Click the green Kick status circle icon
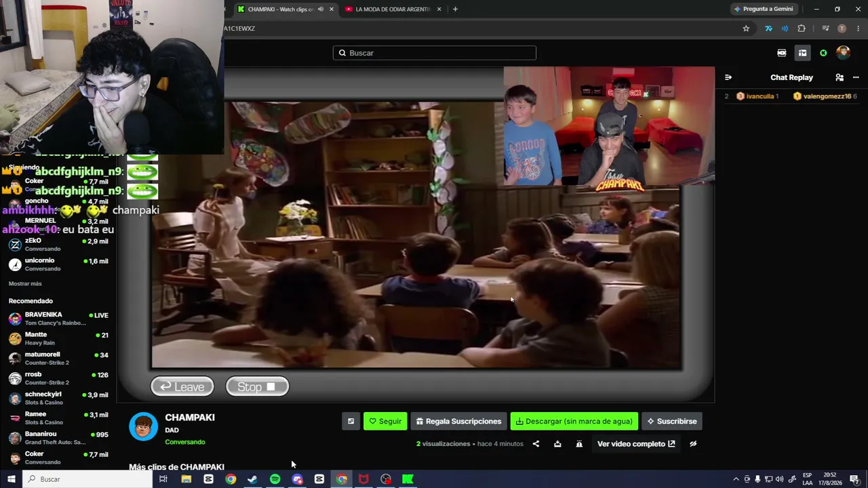Image resolution: width=868 pixels, height=488 pixels. (823, 53)
